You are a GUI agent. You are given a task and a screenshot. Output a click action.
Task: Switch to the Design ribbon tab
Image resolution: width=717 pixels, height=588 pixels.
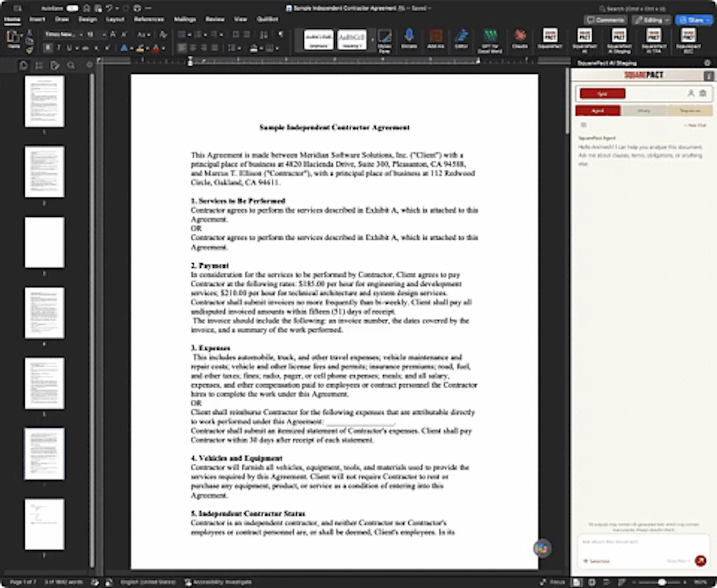[x=87, y=19]
